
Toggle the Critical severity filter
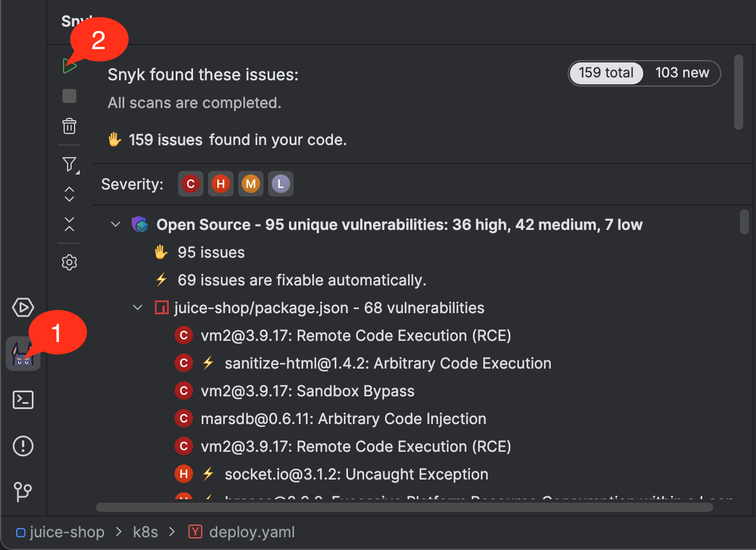pos(191,184)
